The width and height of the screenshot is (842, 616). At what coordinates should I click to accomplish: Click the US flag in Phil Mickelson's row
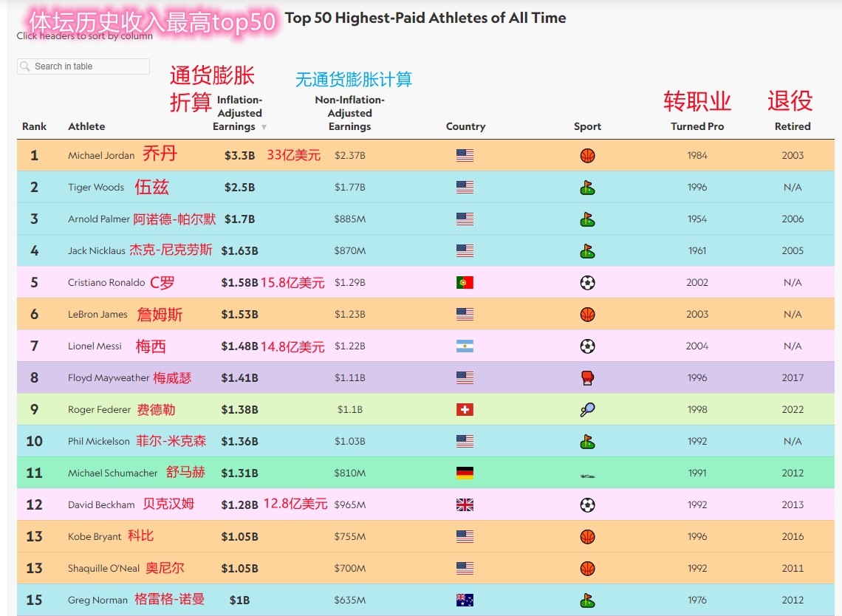[465, 441]
